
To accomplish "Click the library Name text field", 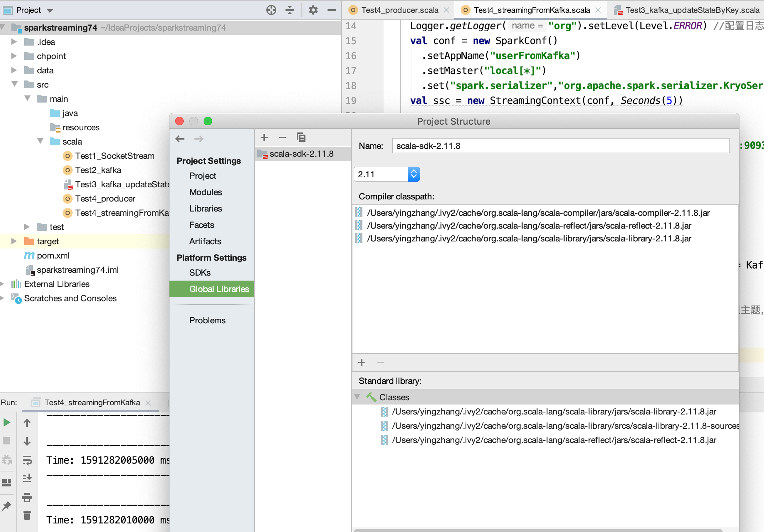I will click(560, 146).
